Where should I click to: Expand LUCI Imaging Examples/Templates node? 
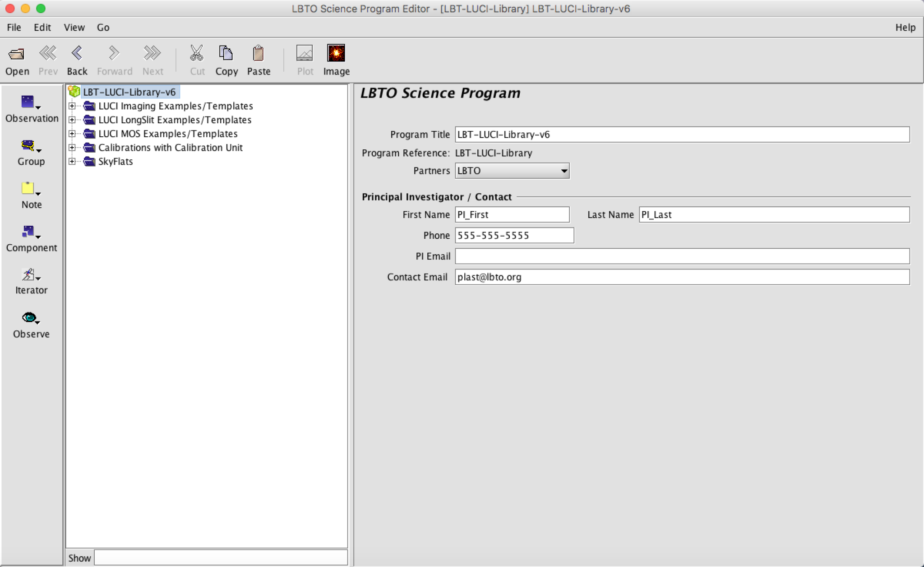pos(72,106)
